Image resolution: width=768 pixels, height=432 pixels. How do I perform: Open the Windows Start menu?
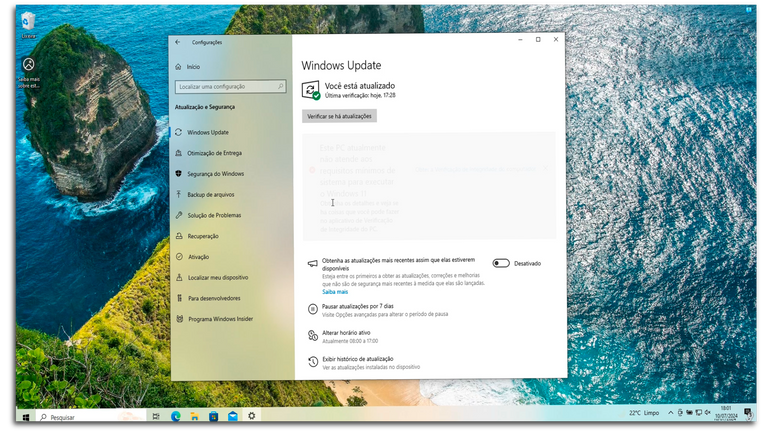pyautogui.click(x=26, y=417)
